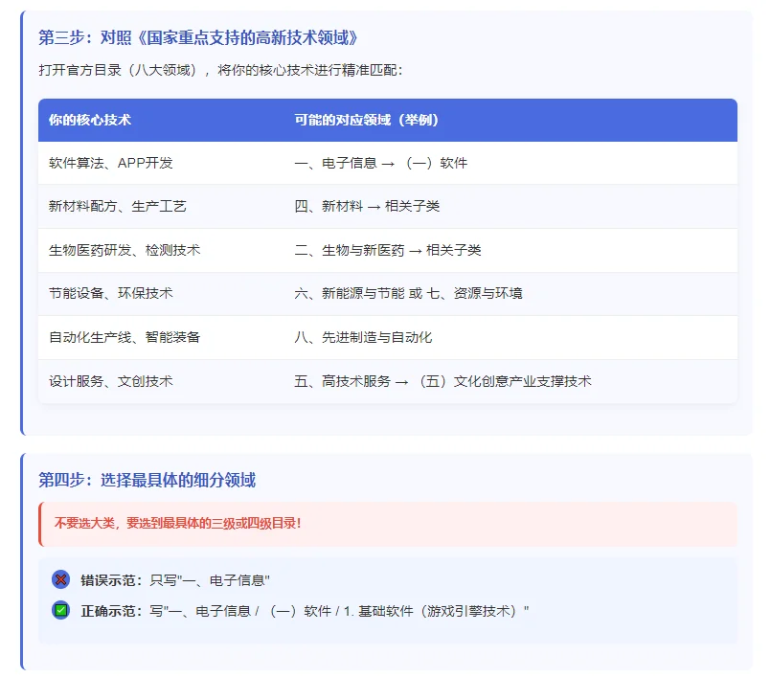
Task: Click the header 可能的对应领域（举例）
Action: coord(369,119)
